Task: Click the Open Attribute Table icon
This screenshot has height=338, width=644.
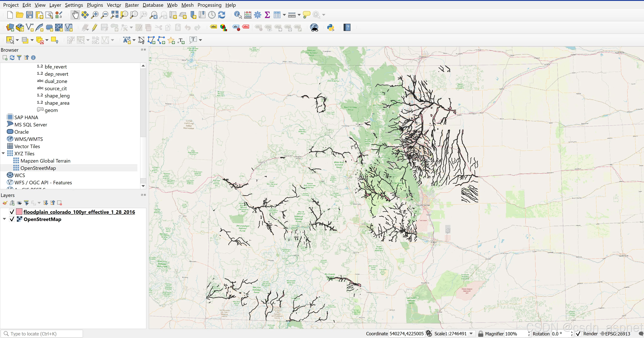Action: [277, 15]
